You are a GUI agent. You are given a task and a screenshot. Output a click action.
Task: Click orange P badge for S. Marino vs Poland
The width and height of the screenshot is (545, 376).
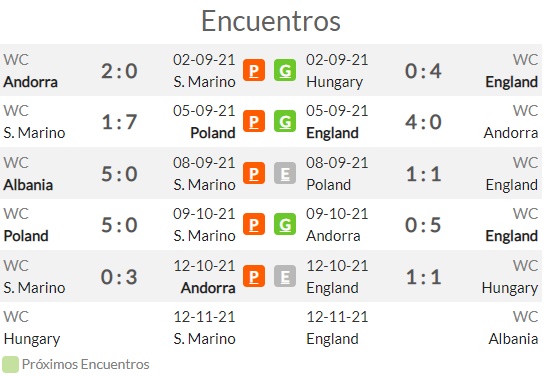tap(254, 121)
